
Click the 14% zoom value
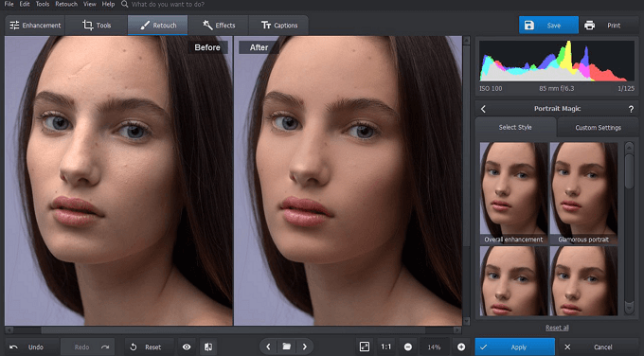click(x=434, y=347)
